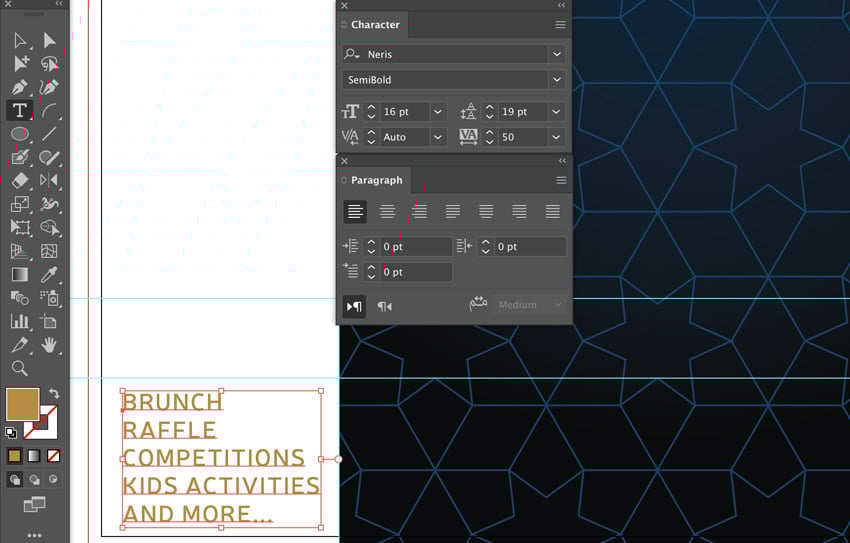The width and height of the screenshot is (850, 543).
Task: Set fill to None
Action: (x=53, y=456)
